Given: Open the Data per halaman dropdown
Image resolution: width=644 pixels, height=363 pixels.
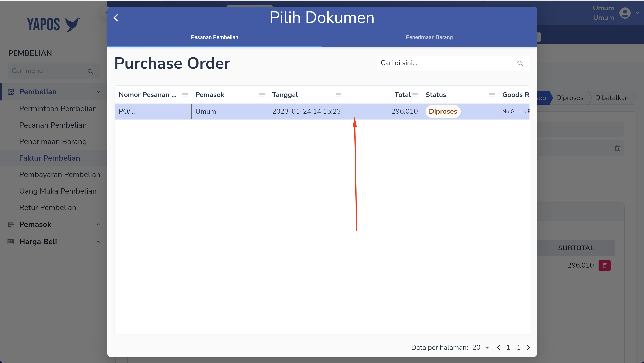Looking at the screenshot, I should pyautogui.click(x=480, y=347).
